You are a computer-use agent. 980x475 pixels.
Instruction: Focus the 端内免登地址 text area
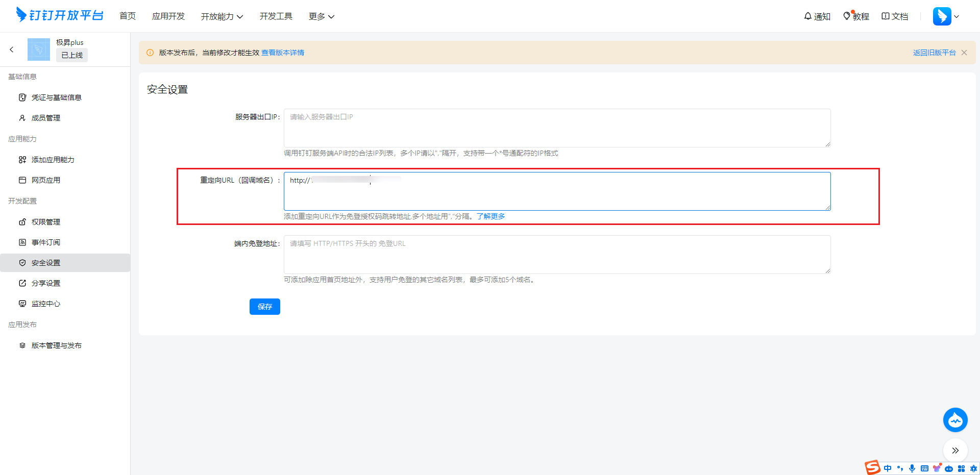(x=557, y=255)
